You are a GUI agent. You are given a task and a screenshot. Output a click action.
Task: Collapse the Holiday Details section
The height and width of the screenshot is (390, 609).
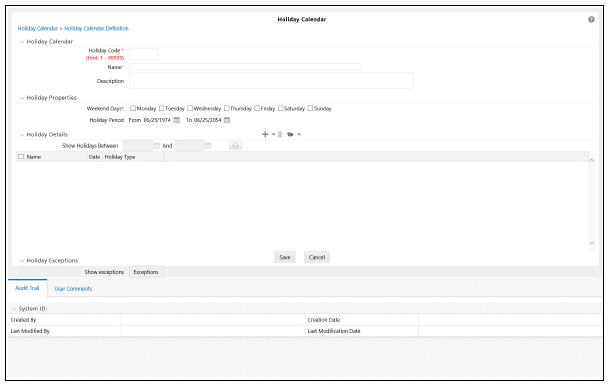(22, 135)
